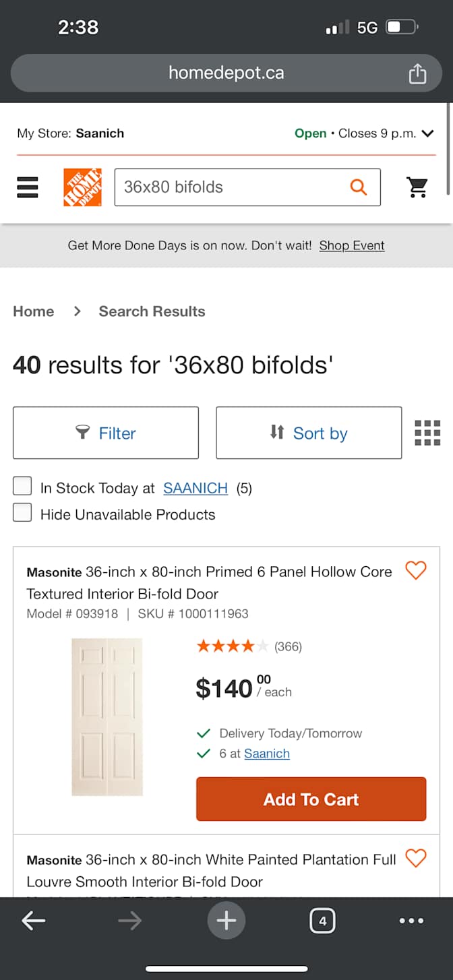Click the Shop Event link
Screen dimensions: 453x980
click(x=352, y=245)
